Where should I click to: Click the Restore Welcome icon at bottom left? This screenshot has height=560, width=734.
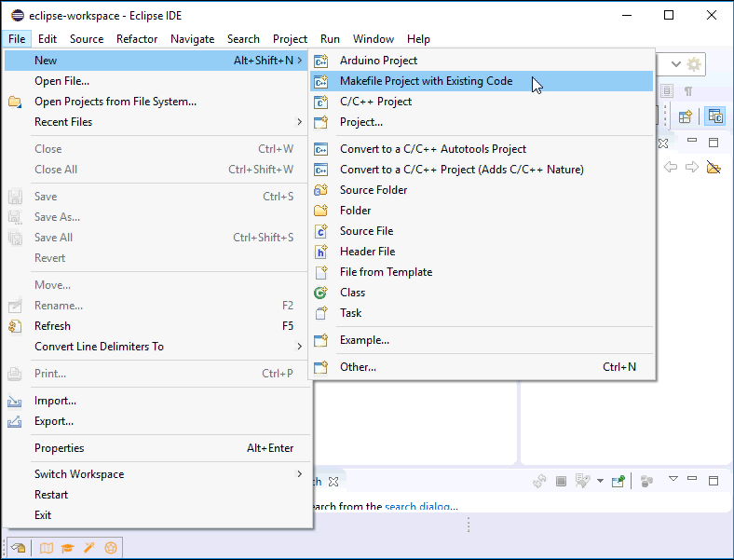point(17,548)
